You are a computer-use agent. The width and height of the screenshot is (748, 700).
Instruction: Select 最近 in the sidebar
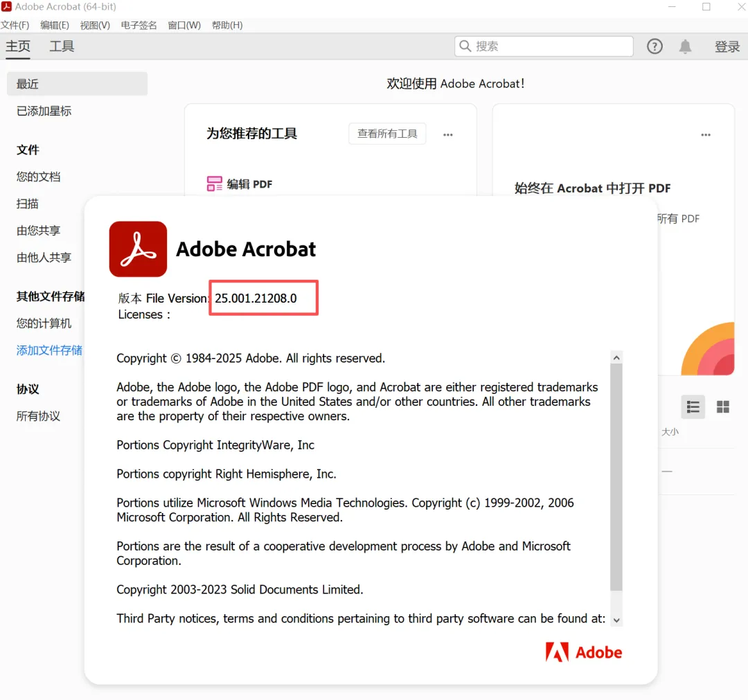point(78,84)
